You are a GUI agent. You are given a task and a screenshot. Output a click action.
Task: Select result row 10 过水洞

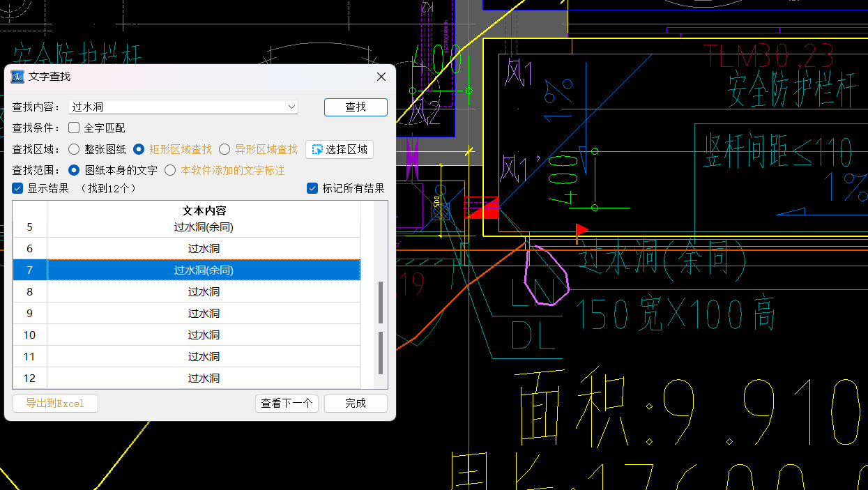pos(187,335)
